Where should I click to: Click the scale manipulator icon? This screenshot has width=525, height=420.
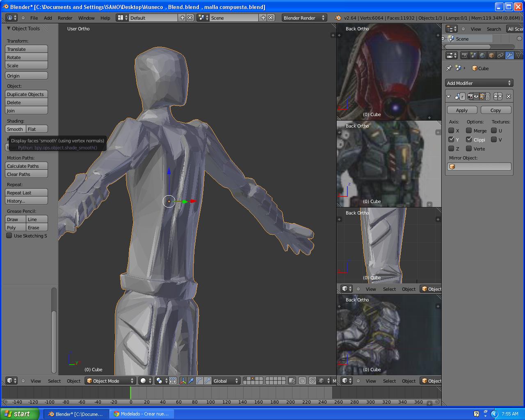[208, 381]
